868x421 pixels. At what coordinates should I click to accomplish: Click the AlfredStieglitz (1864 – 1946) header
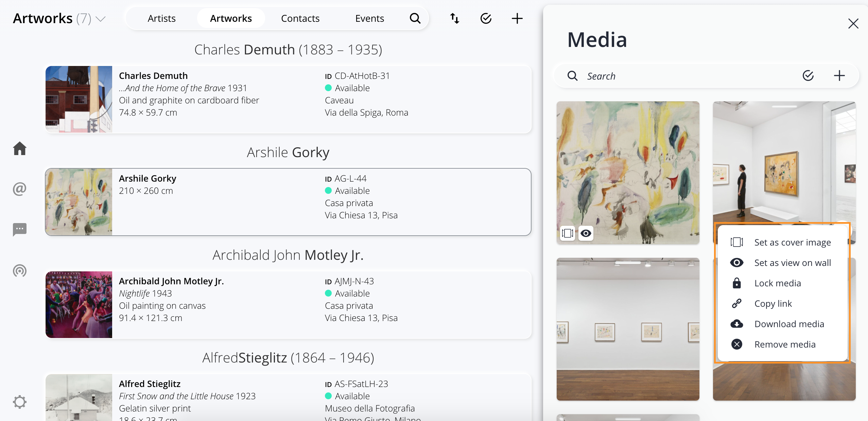(x=288, y=358)
